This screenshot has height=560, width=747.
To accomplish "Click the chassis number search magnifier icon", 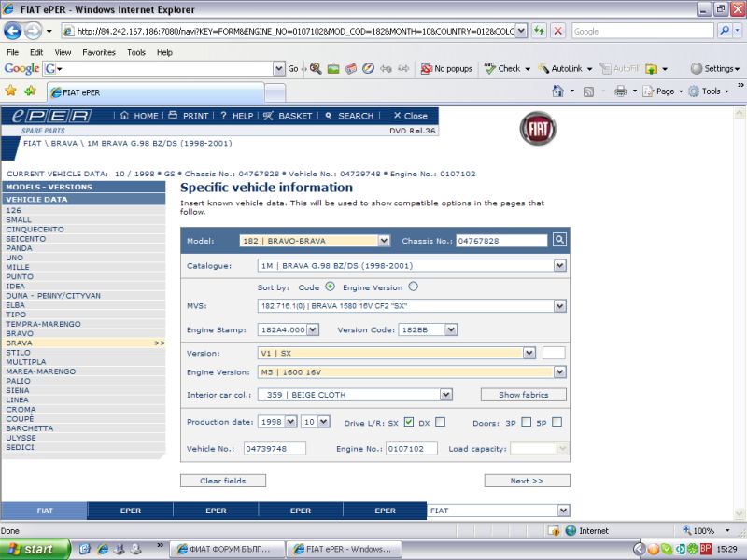I will (x=558, y=240).
